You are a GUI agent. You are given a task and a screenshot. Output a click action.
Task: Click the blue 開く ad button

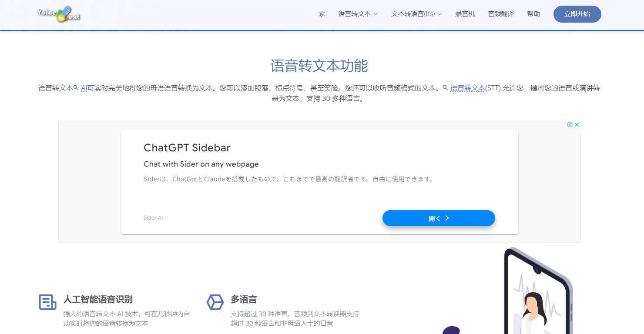[439, 218]
